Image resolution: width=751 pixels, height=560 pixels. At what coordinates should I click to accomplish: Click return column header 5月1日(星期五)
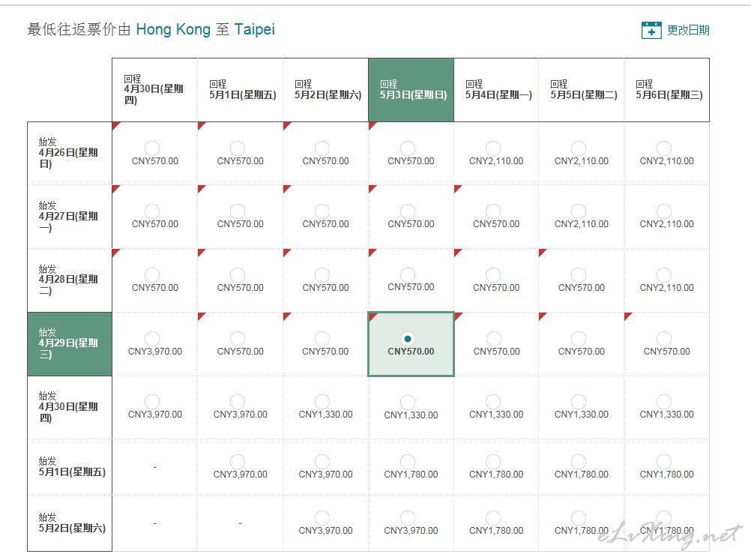pos(240,90)
